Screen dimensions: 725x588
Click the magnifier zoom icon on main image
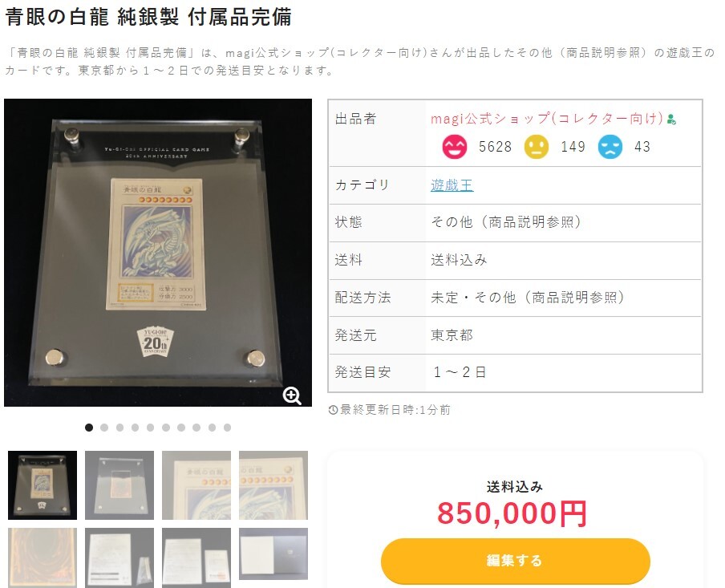tap(292, 396)
